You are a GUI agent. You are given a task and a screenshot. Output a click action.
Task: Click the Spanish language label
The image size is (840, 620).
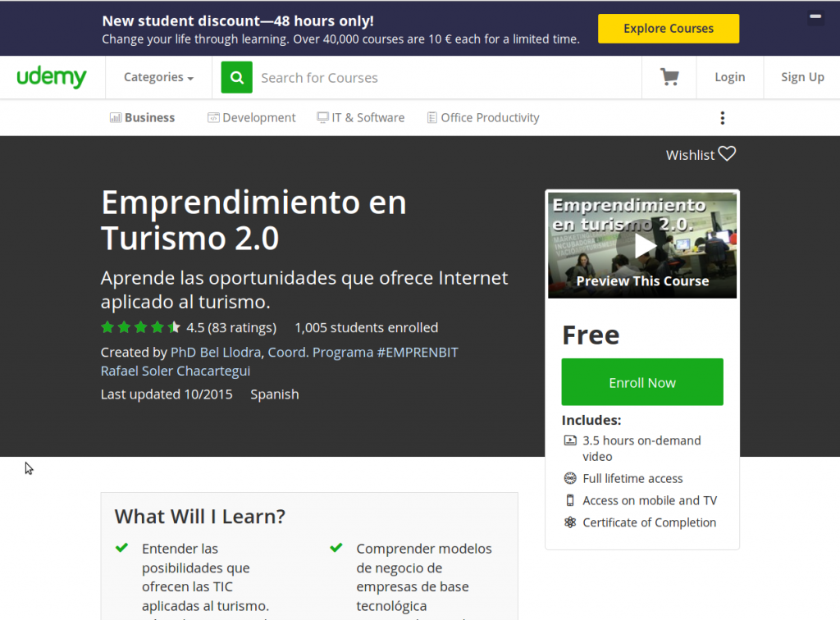[x=275, y=394]
